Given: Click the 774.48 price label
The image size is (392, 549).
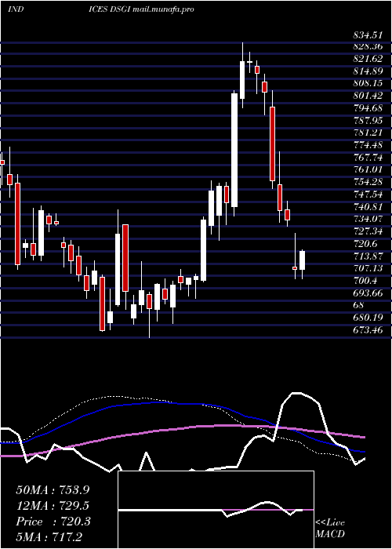Looking at the screenshot, I should click(368, 145).
